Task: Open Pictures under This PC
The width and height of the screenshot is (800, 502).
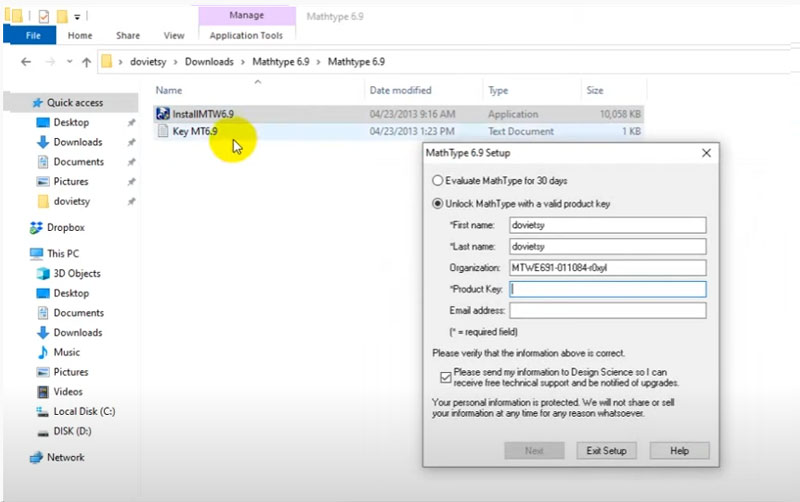Action: pyautogui.click(x=70, y=372)
